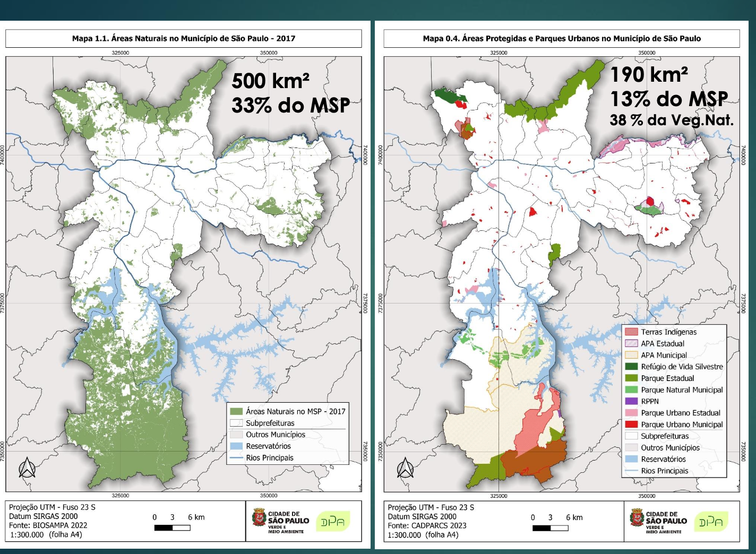Click the Terras Indígenas legend swatch

(x=631, y=332)
